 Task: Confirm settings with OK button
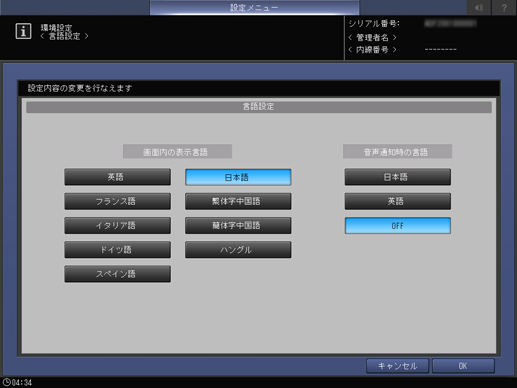click(463, 366)
